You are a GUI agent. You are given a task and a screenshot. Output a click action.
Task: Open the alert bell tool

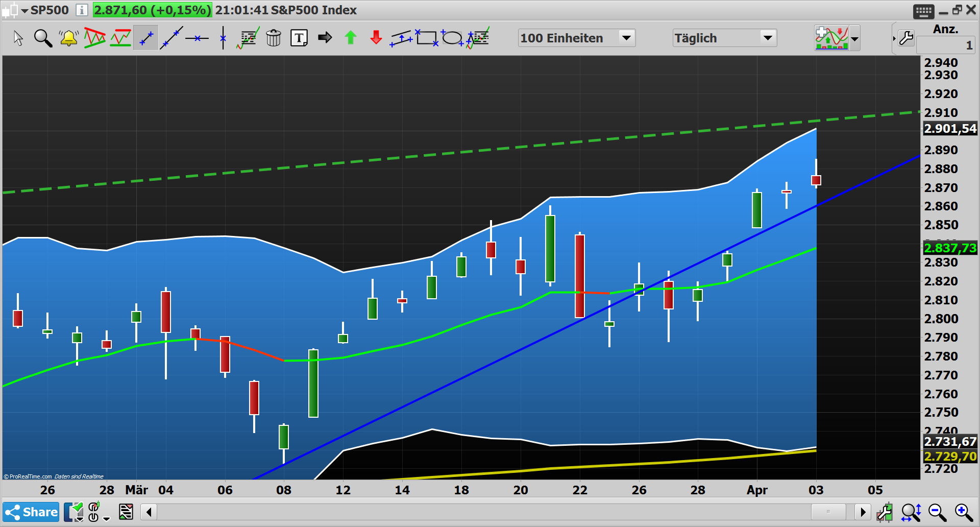point(68,38)
